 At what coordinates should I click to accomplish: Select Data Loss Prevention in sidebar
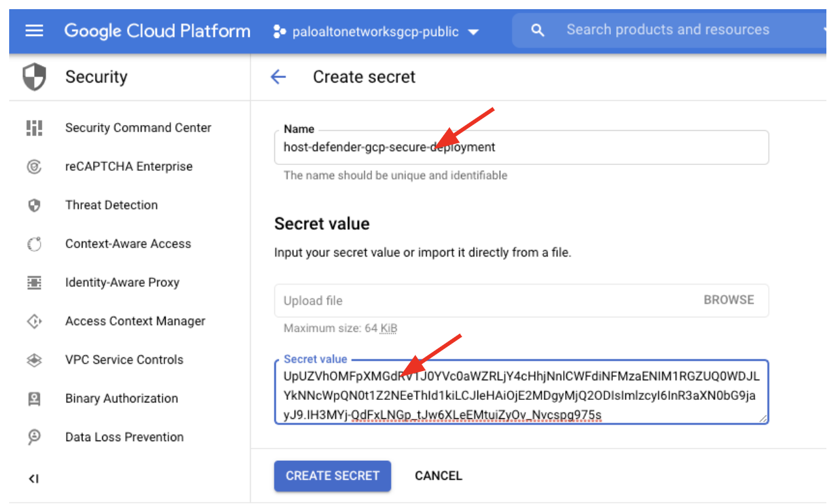(x=124, y=437)
